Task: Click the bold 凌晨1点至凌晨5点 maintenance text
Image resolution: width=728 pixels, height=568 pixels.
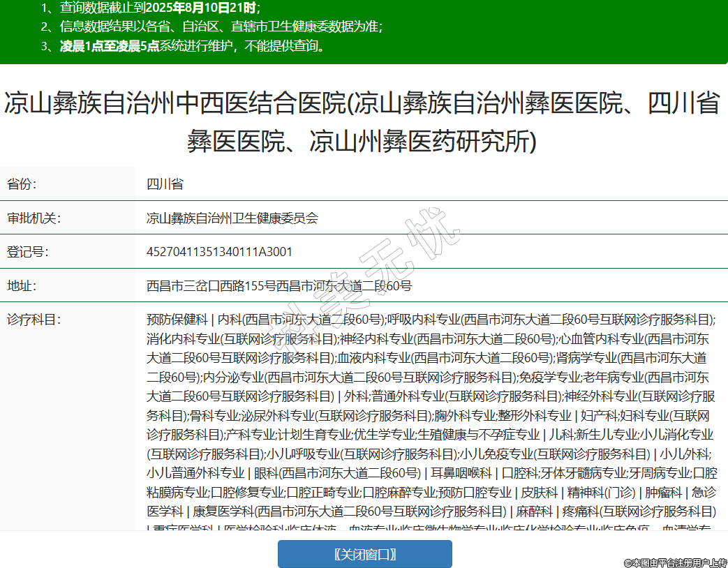Action: coord(109,47)
